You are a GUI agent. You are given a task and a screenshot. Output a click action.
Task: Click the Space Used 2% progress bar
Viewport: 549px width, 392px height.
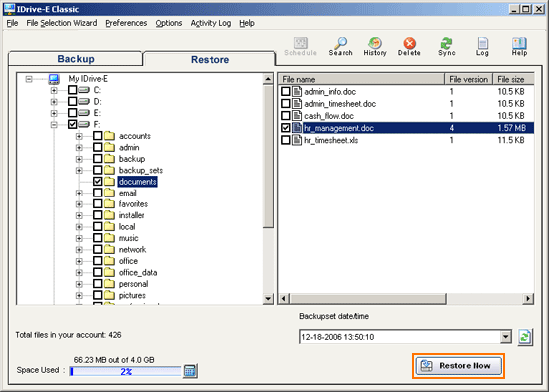click(126, 371)
